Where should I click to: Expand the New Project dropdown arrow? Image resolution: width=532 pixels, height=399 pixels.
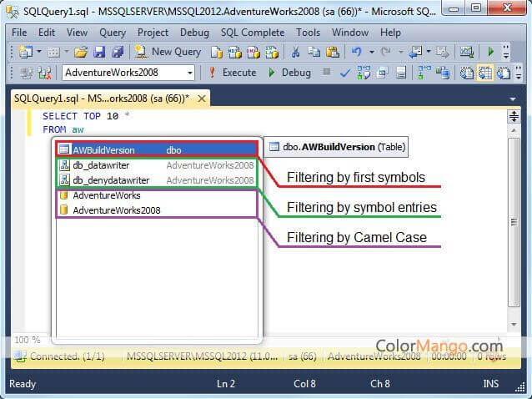(39, 52)
